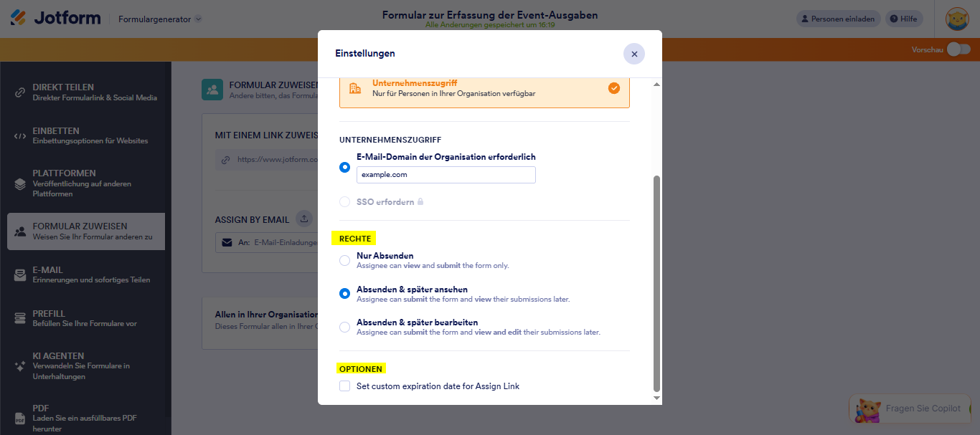Viewport: 980px width, 435px height.
Task: Click the PDF file icon in sidebar
Action: (x=20, y=419)
